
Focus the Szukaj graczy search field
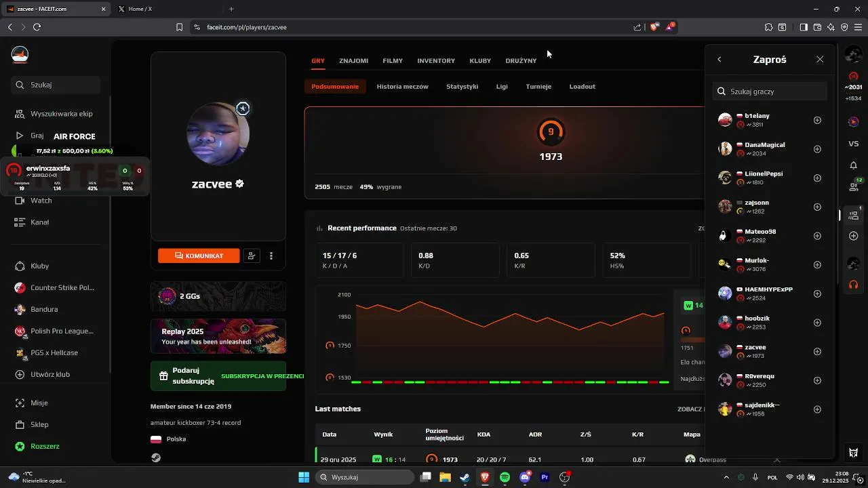770,91
